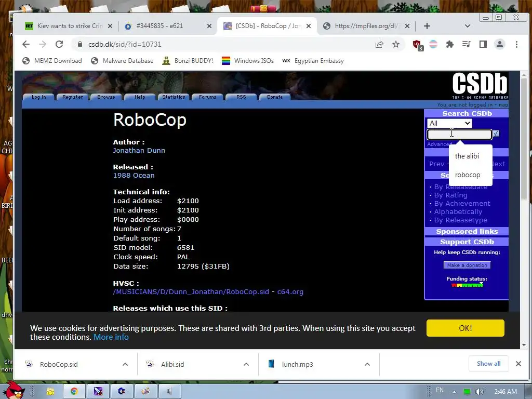Viewport: 532px width, 399px height.
Task: Expand the 'All' search category dropdown
Action: pyautogui.click(x=449, y=123)
